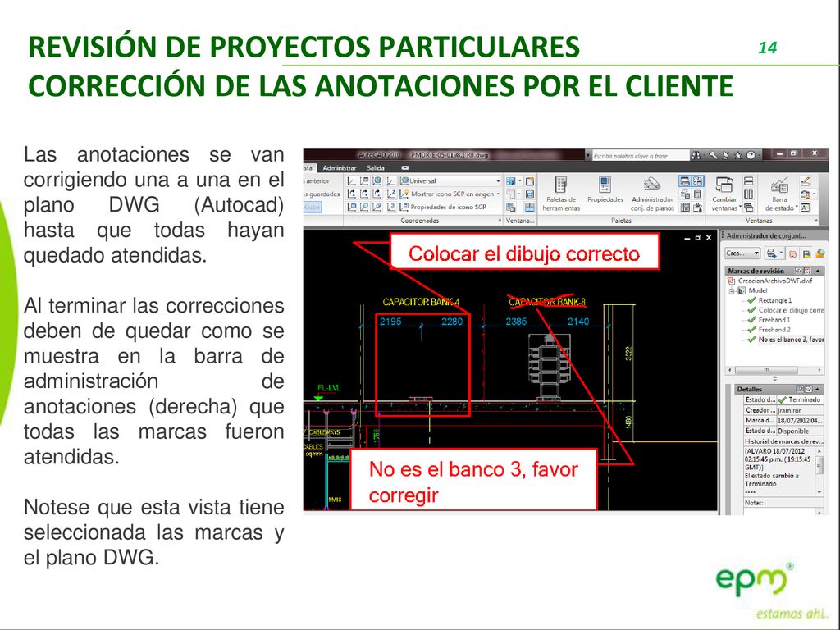840x630 pixels.
Task: Click the Terminado status value
Action: (x=800, y=399)
